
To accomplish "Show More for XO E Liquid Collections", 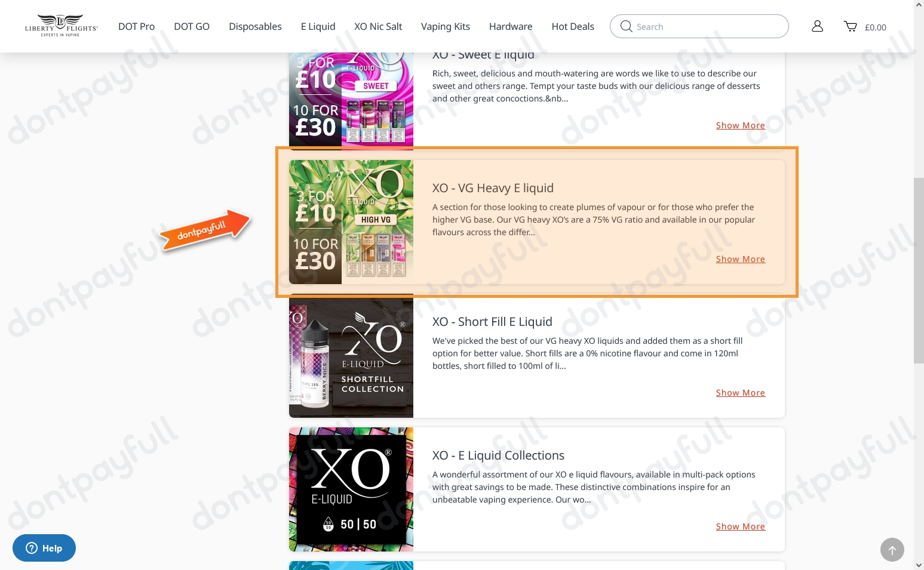I will (741, 526).
